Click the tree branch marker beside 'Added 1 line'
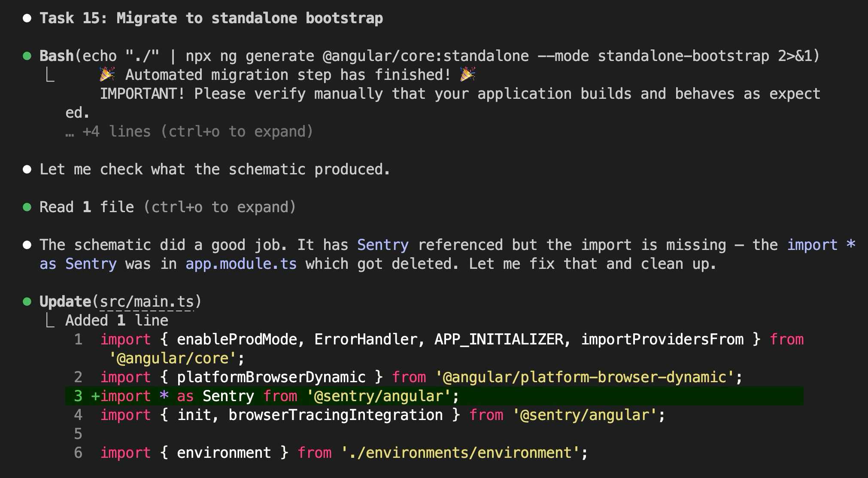This screenshot has height=478, width=868. (x=50, y=320)
